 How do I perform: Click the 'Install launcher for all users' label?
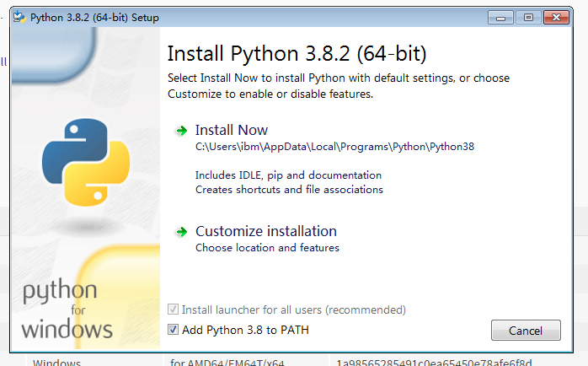point(293,309)
